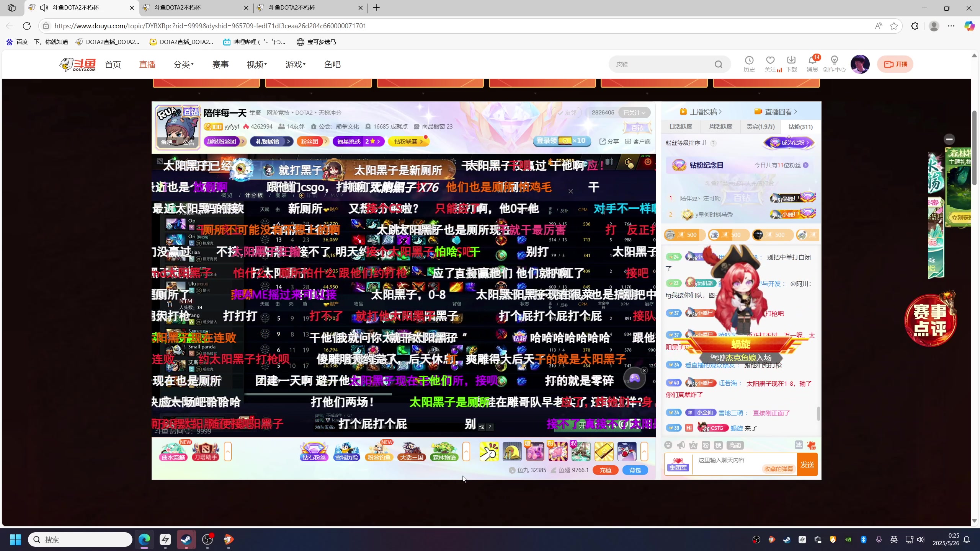Viewport: 980px width, 551px height.
Task: Toggle the 友邻 neighbor checkmark button
Action: click(567, 112)
